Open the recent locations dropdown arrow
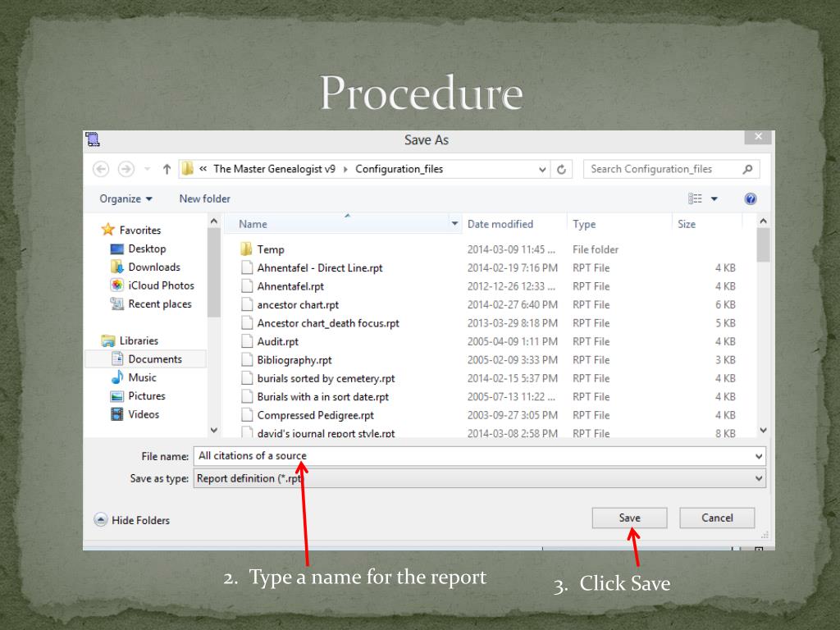This screenshot has height=630, width=840. pos(148,169)
